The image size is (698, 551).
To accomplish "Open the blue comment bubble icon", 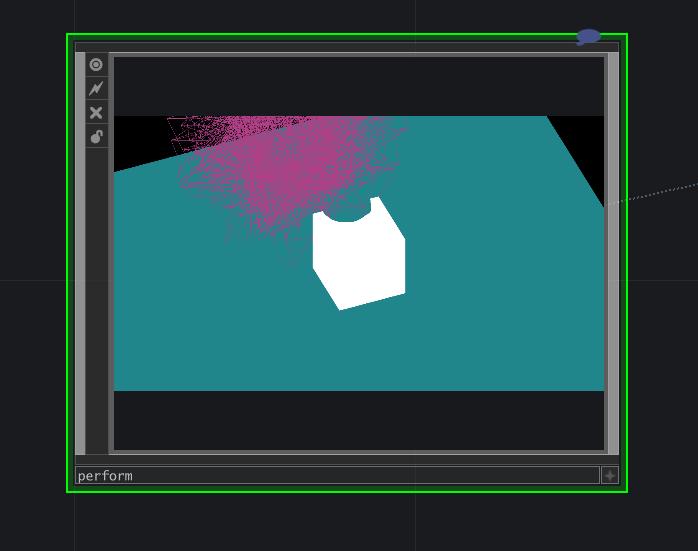I will coord(588,37).
